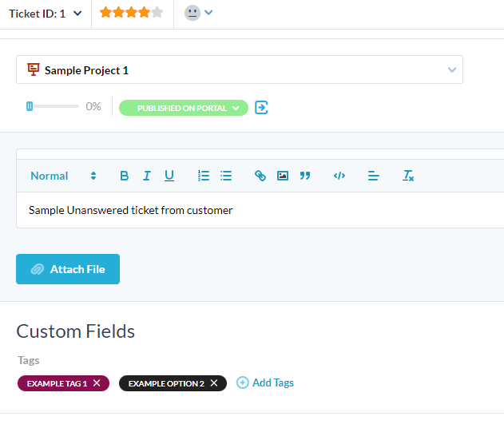Toggle underline text formatting
The height and width of the screenshot is (432, 504).
tap(169, 176)
